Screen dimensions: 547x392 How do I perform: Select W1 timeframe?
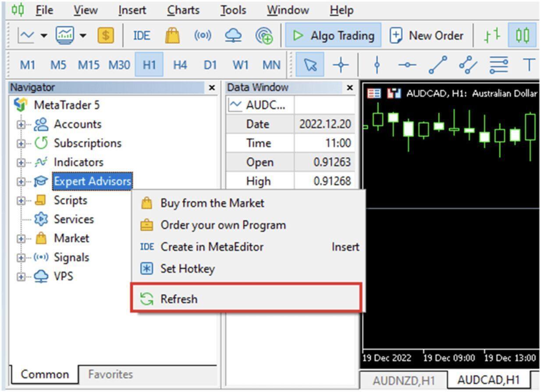[241, 65]
